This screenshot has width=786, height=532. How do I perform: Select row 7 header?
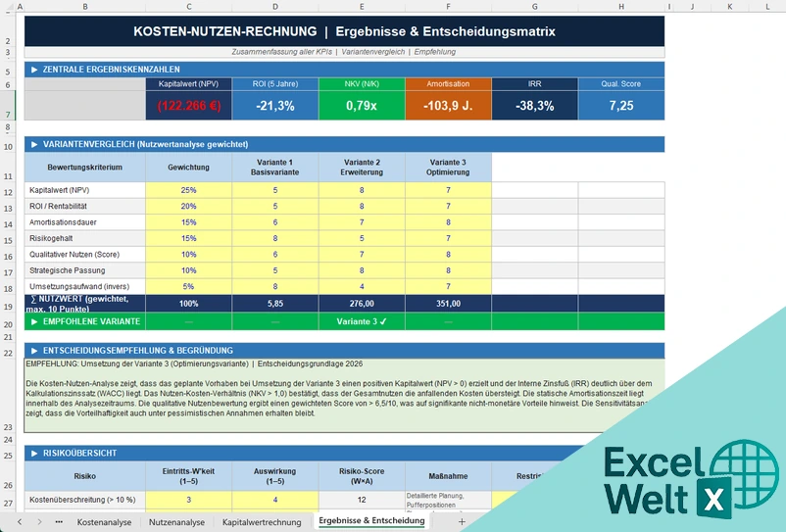tap(8, 105)
